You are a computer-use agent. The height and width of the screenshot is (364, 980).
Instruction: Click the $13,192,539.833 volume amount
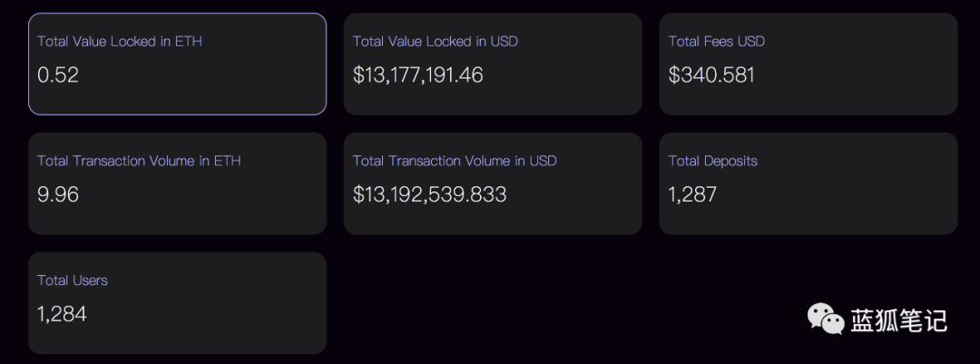pyautogui.click(x=430, y=194)
